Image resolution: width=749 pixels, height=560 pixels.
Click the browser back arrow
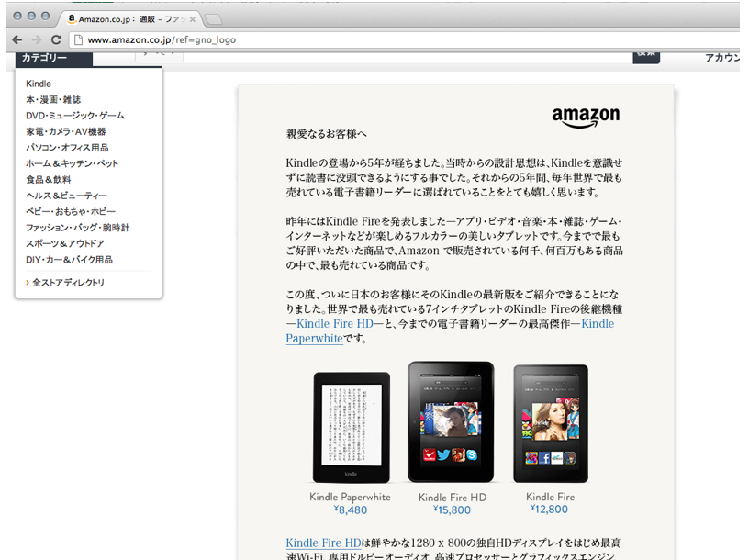(17, 39)
